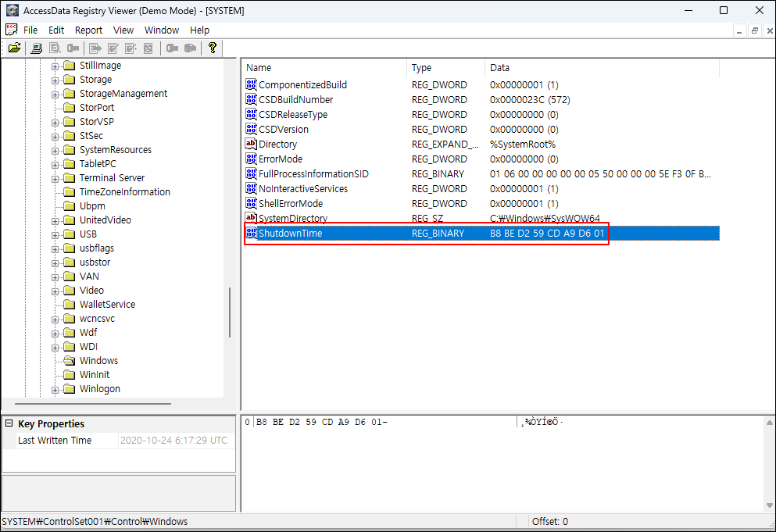Restore the inner SYSTEM document window
The width and height of the screenshot is (776, 532).
754,30
